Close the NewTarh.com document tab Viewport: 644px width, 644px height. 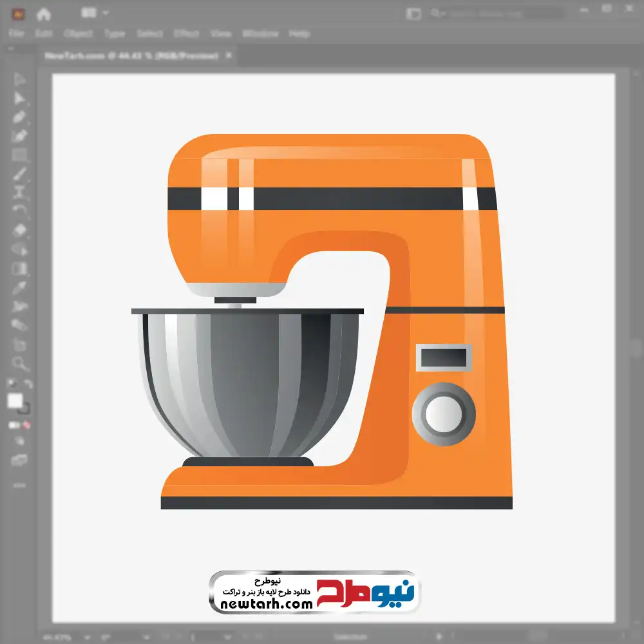tap(227, 56)
